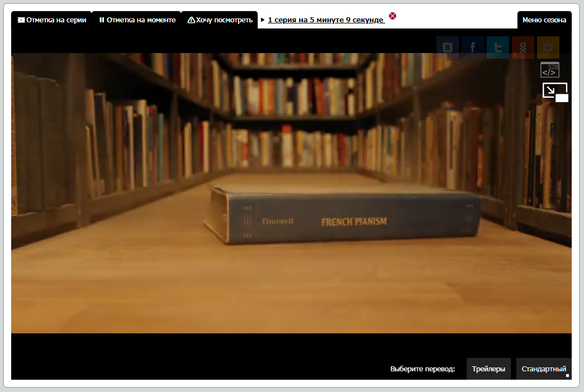Share video on Twitter

(x=498, y=47)
